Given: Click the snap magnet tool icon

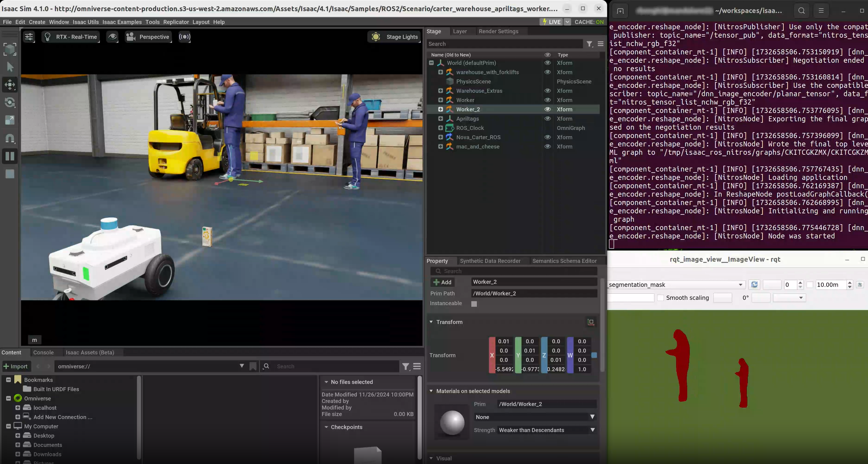Looking at the screenshot, I should click(10, 138).
